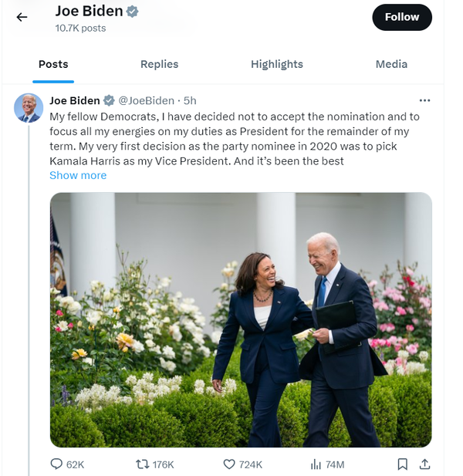Open the post's three-dot more menu
This screenshot has width=463, height=476.
[x=424, y=100]
